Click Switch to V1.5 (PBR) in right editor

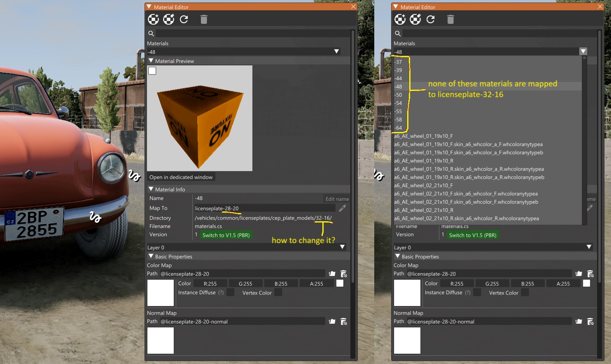473,235
